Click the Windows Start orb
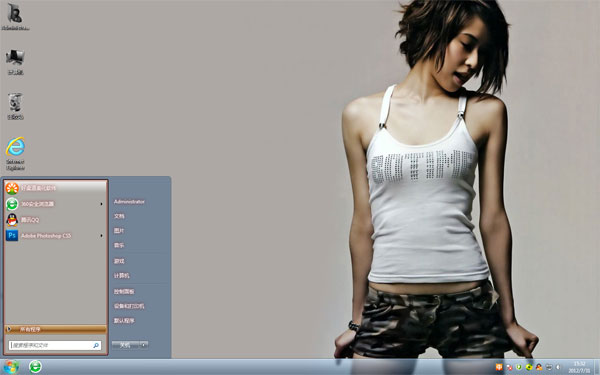 11,367
